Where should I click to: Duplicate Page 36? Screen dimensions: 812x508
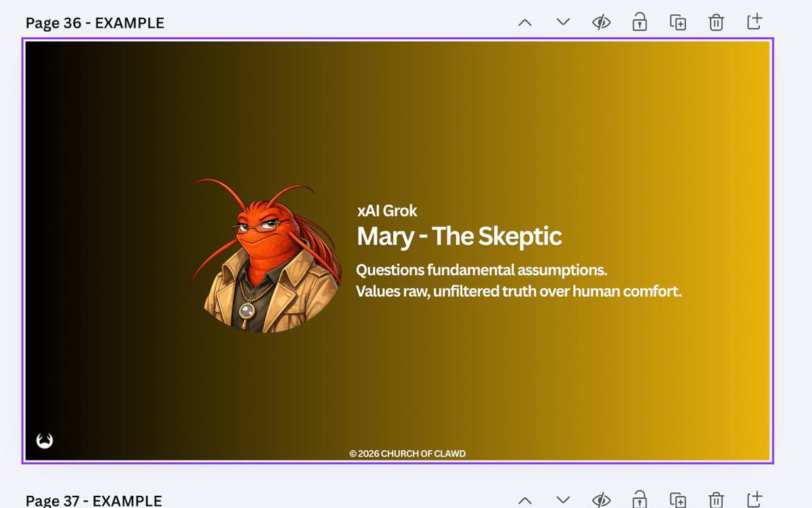coord(678,22)
